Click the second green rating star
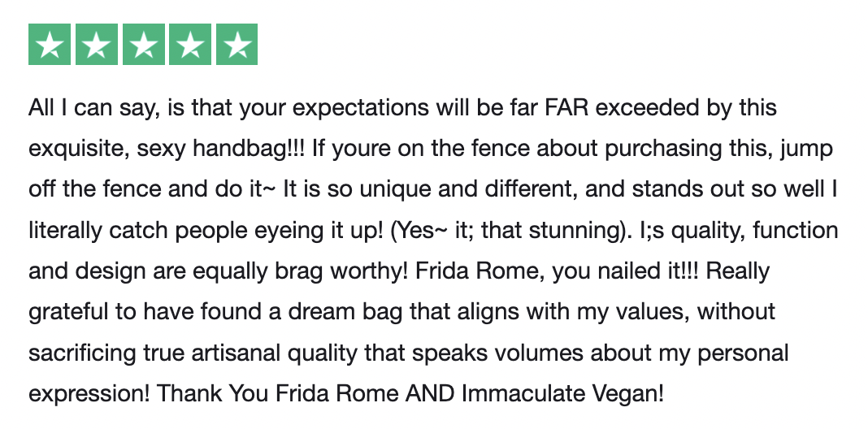Image resolution: width=868 pixels, height=429 pixels. click(x=97, y=45)
